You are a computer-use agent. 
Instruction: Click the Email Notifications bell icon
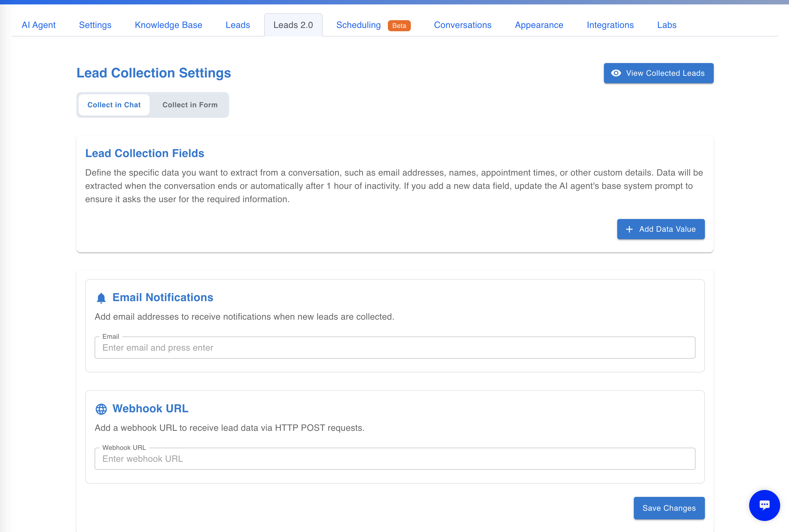(101, 298)
